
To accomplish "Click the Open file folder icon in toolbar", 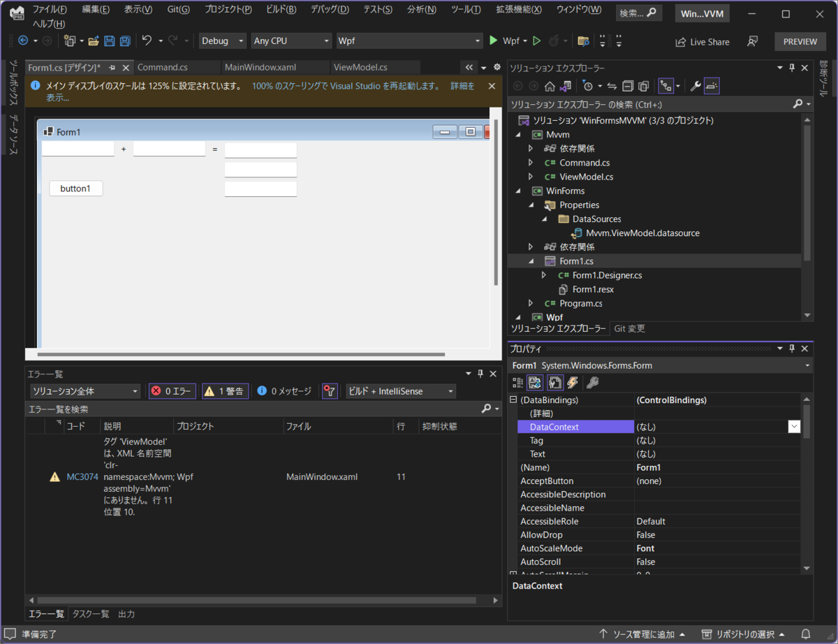I will (x=94, y=41).
